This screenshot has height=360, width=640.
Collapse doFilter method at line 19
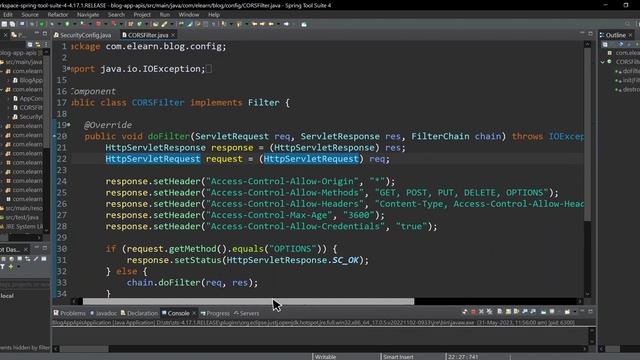click(x=69, y=124)
